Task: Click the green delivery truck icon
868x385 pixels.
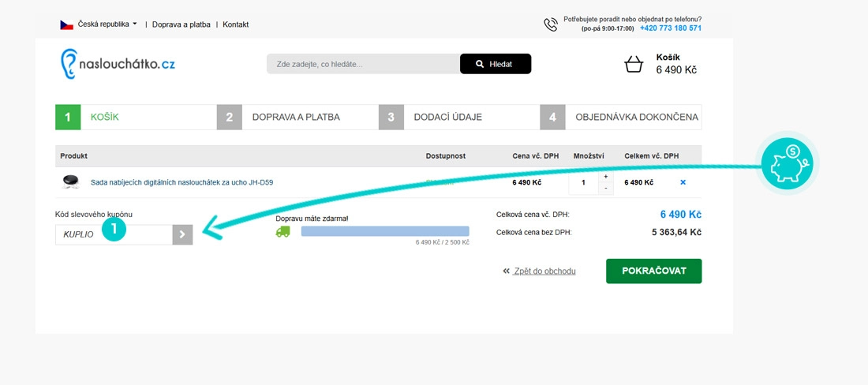Action: point(282,231)
